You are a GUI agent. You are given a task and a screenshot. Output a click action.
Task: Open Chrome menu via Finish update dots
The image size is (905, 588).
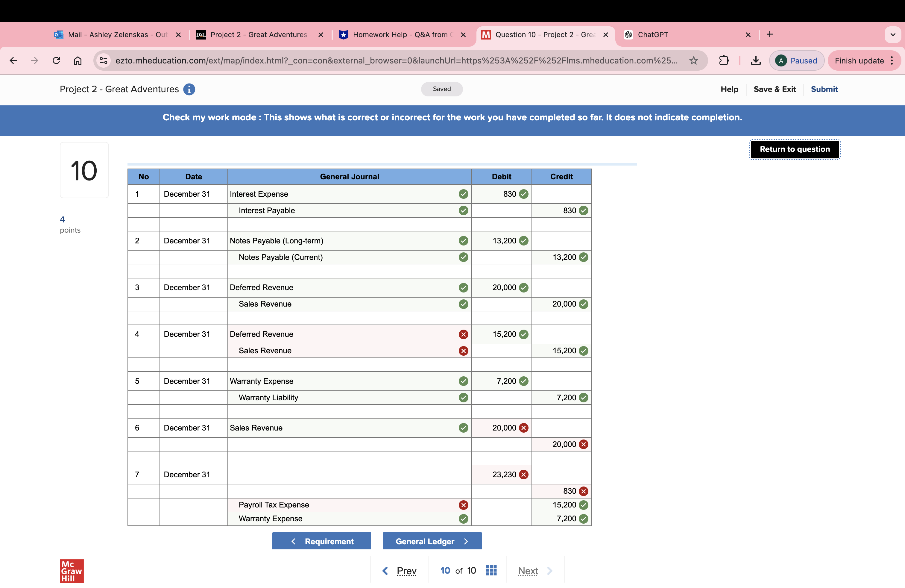pyautogui.click(x=892, y=60)
